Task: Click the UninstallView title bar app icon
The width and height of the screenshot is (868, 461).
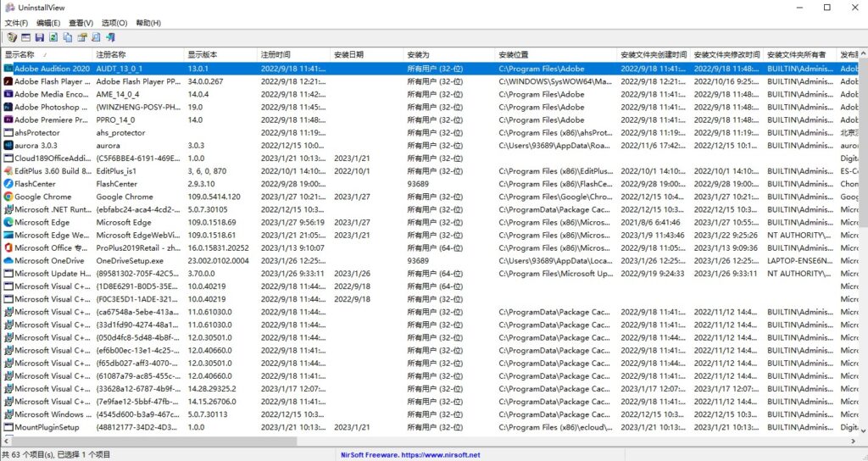Action: click(x=9, y=8)
